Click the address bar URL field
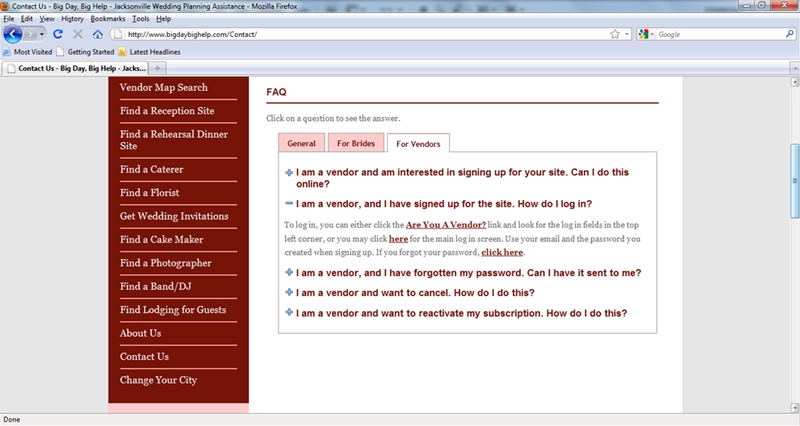This screenshot has width=800, height=426. pos(366,34)
